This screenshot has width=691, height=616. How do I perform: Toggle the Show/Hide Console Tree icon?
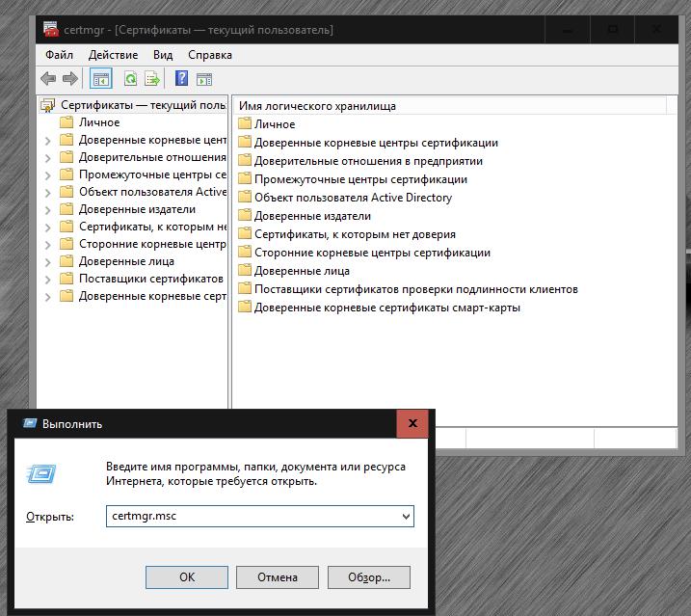(x=101, y=79)
